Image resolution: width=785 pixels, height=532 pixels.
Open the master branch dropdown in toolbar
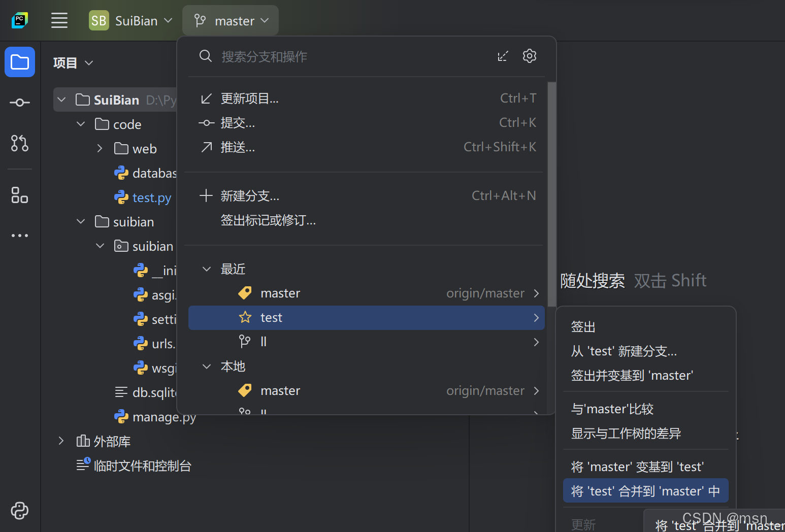[x=230, y=20]
